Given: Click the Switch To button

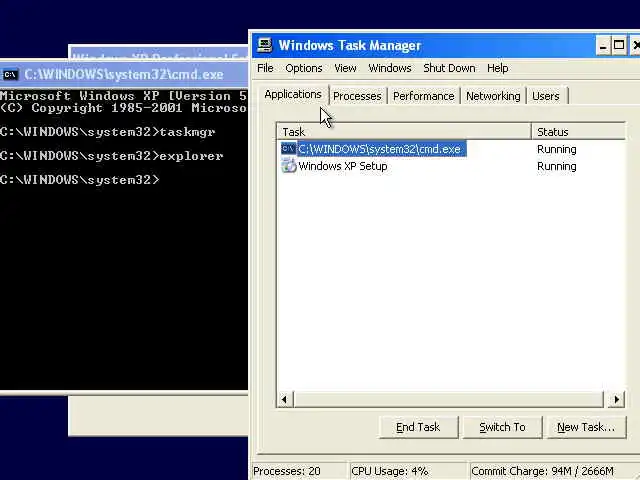Looking at the screenshot, I should [502, 427].
